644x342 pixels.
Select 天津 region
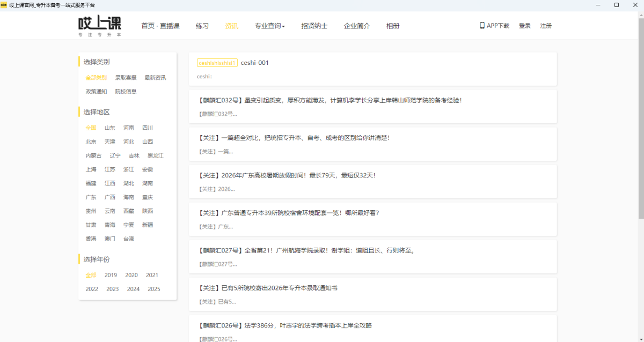(x=109, y=142)
